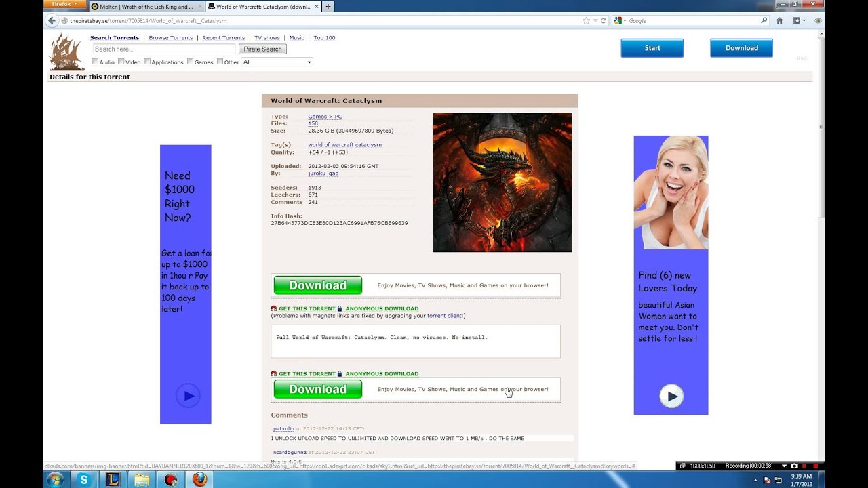This screenshot has width=868, height=488.
Task: Open Windows Explorer folder in taskbar
Action: 142,479
